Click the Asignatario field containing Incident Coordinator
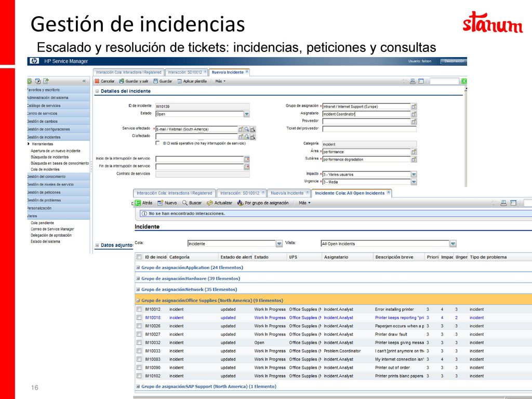532x399 pixels. (x=366, y=114)
